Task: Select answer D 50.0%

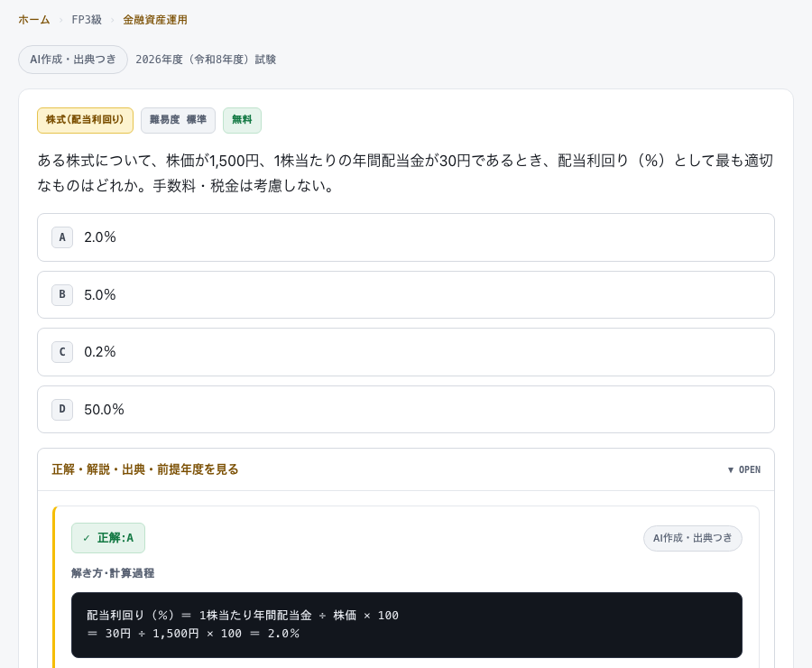Action: (406, 410)
